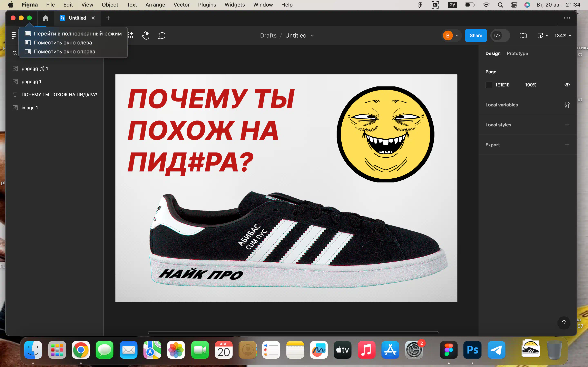Click the Share button

(x=476, y=35)
